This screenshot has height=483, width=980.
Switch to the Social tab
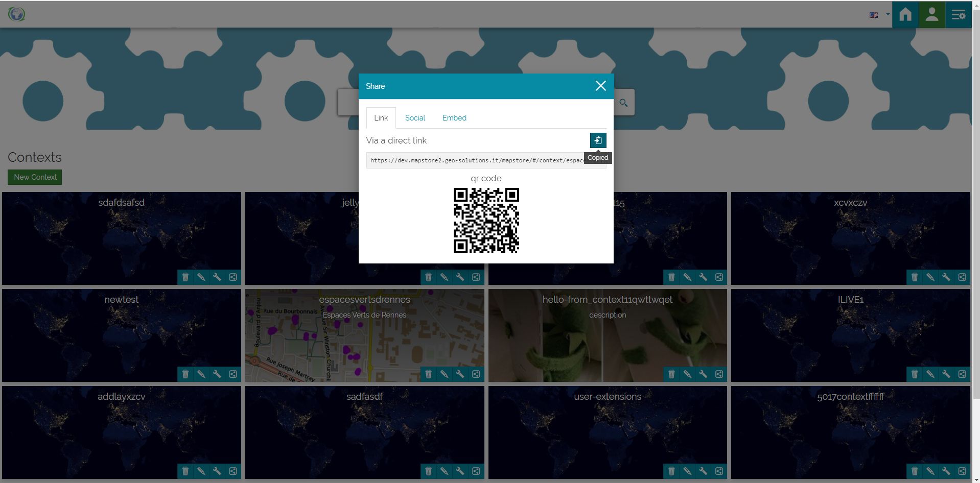click(x=415, y=118)
